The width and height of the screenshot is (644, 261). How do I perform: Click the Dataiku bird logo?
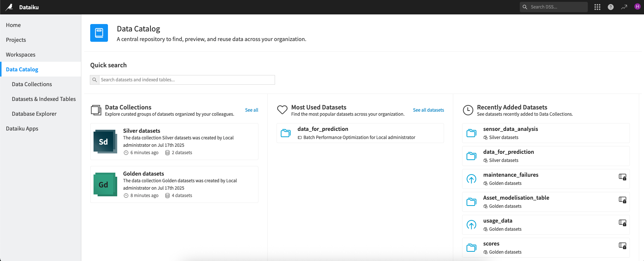[9, 7]
